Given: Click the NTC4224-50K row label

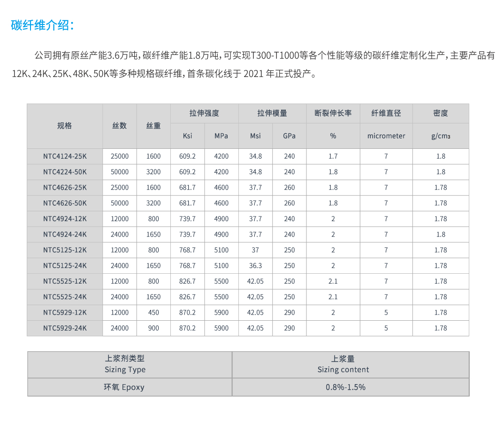Looking at the screenshot, I should 65,172.
